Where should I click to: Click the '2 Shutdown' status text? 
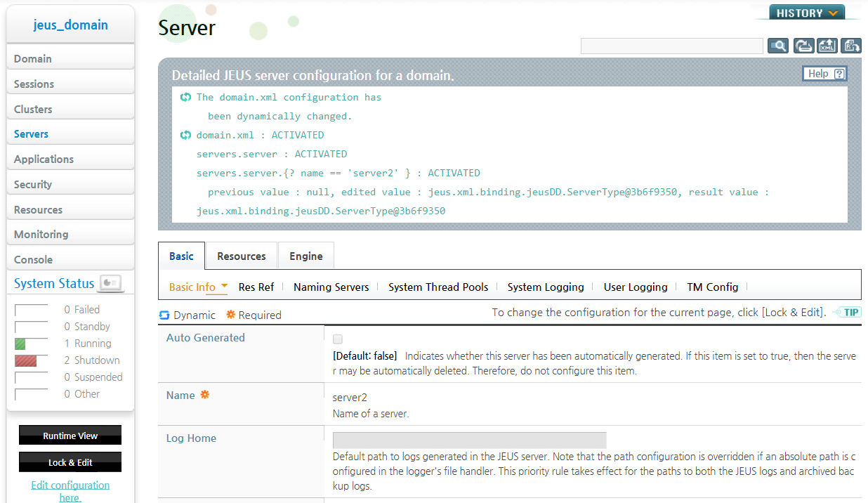coord(92,360)
